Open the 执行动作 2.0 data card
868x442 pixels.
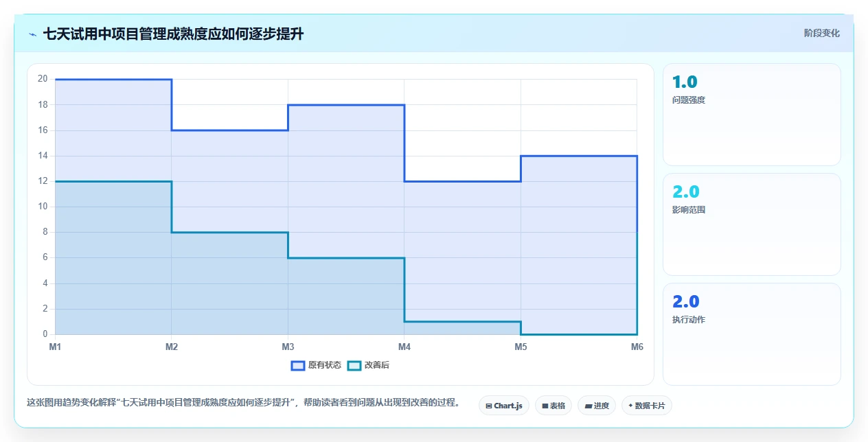(x=751, y=334)
